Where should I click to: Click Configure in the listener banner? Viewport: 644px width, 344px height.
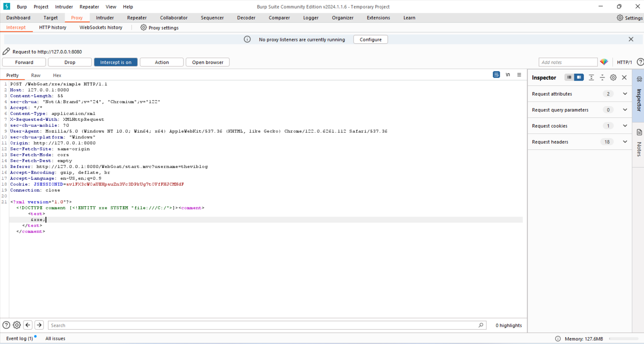[371, 39]
